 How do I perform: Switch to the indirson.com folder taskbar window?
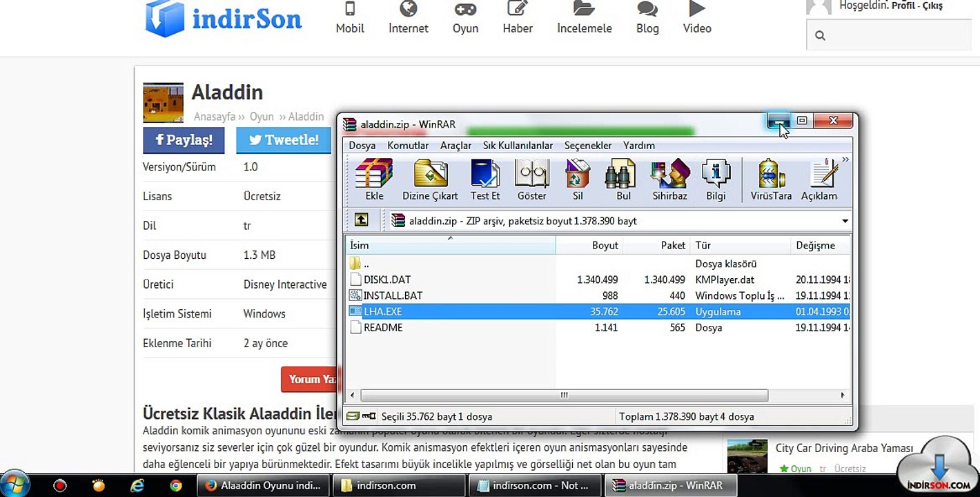[x=399, y=485]
